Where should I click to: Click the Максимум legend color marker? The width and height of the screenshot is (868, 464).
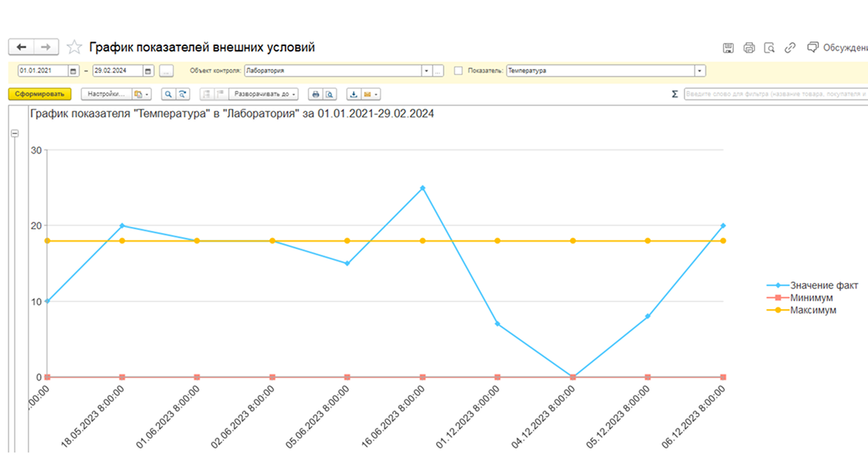tap(777, 311)
